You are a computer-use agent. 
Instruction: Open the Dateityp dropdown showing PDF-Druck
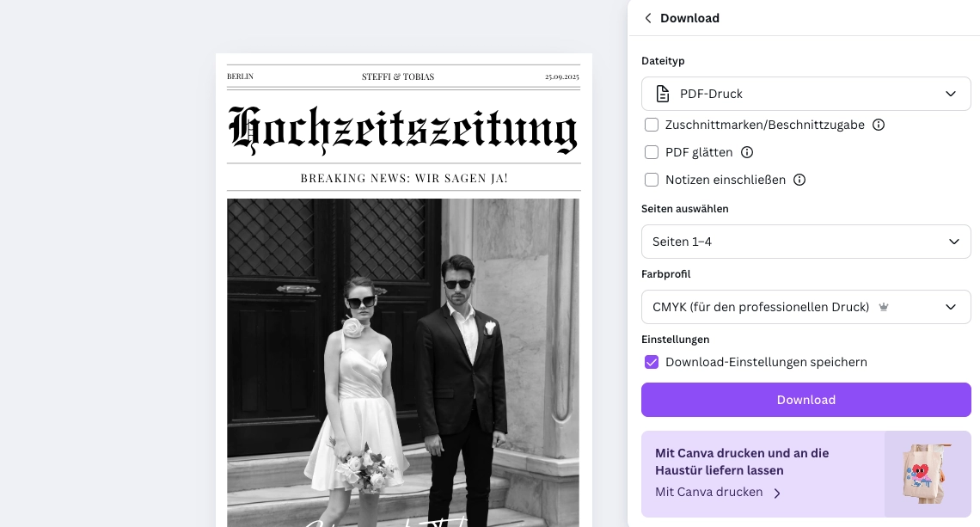[805, 94]
